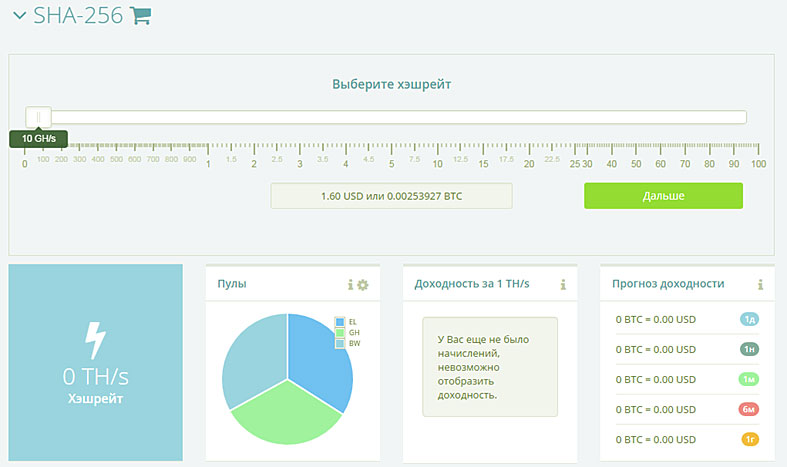Click the info icon in Пулы panel
Viewport: 787px width, 467px height.
click(350, 285)
